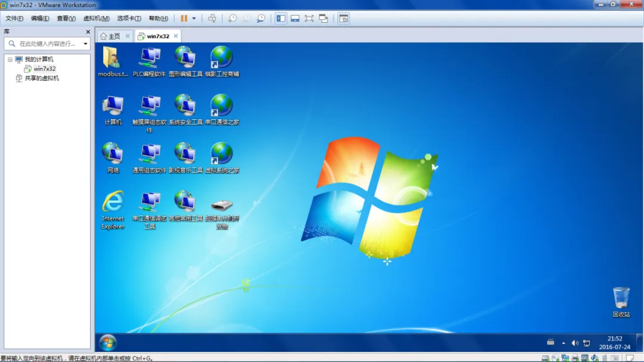Image resolution: width=644 pixels, height=362 pixels.
Task: Toggle the console view toolbar button
Action: (x=343, y=18)
